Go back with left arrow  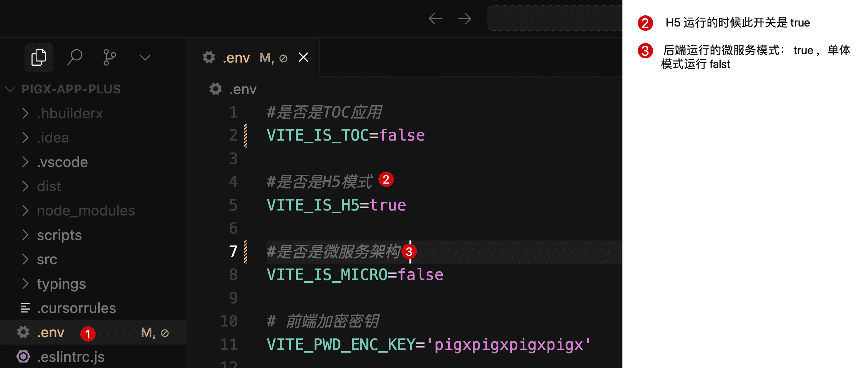click(x=435, y=18)
